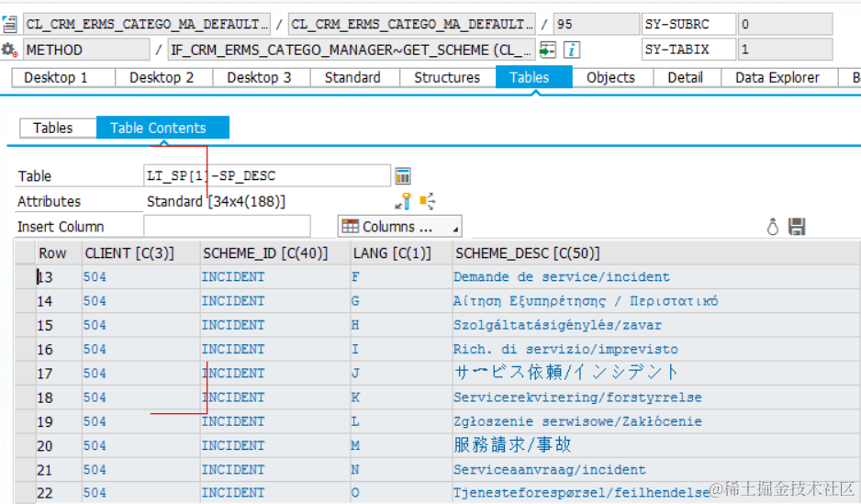Screen dimensions: 861x504
Task: Click the gear icon next to METHOD field
Action: pyautogui.click(x=9, y=50)
